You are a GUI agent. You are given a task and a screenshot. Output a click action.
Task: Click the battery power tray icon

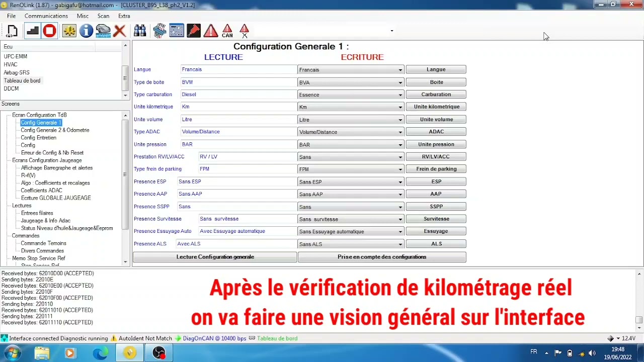(570, 353)
